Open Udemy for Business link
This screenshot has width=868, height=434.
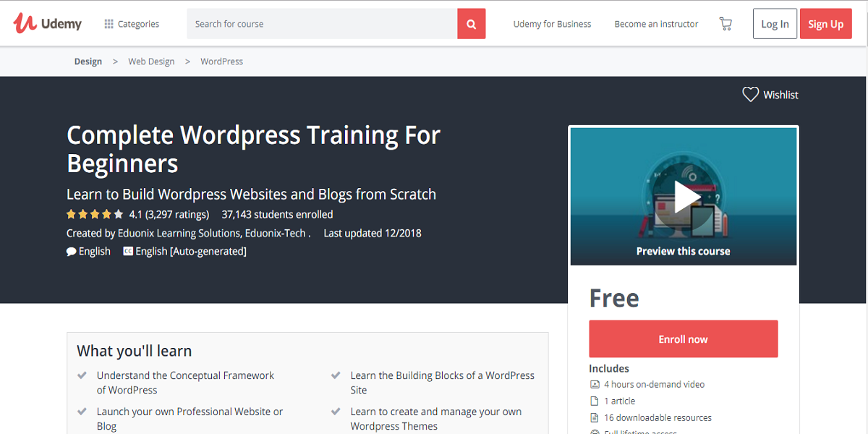tap(552, 24)
